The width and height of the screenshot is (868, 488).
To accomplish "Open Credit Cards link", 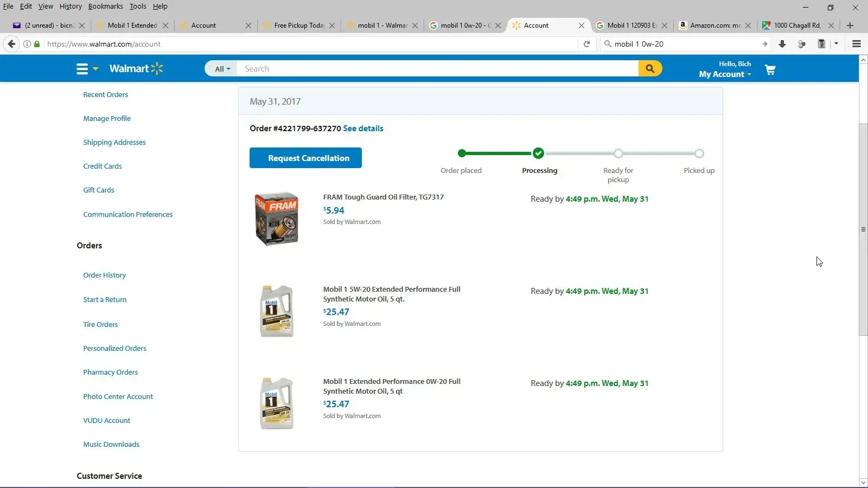I will 103,166.
